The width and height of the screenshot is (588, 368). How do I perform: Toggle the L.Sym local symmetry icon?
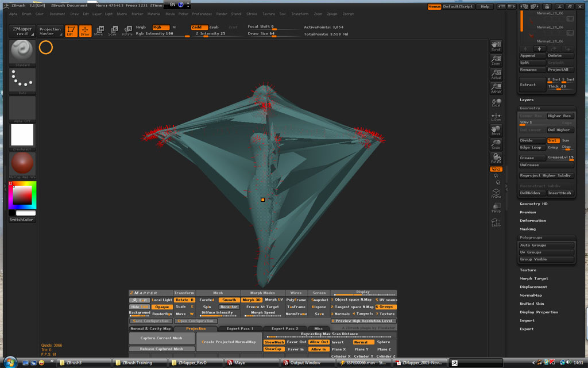496,117
